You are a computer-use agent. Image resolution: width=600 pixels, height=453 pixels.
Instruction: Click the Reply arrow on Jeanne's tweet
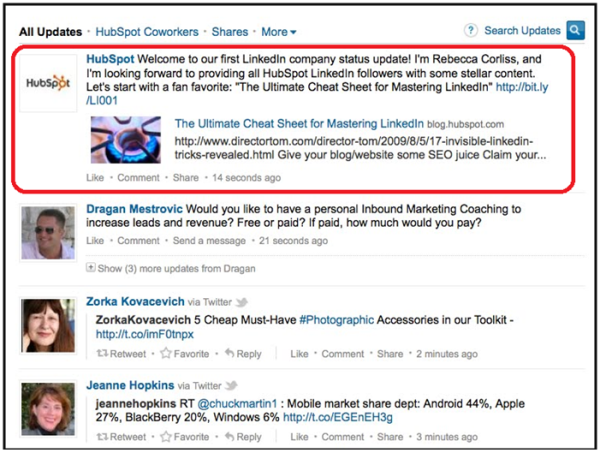pos(229,436)
